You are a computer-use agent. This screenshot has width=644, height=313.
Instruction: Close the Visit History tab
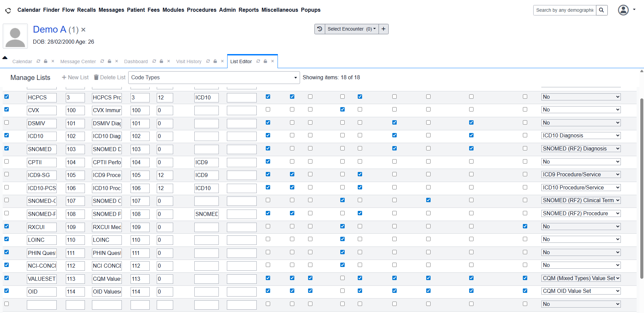tap(222, 61)
